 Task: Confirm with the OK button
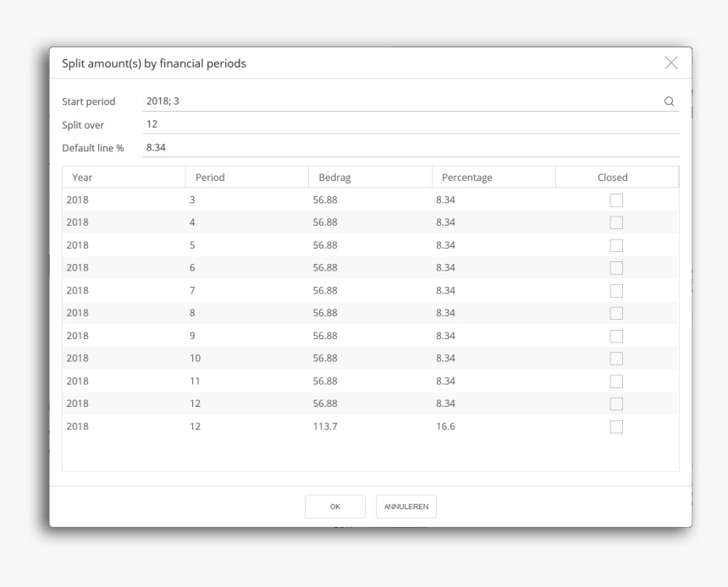tap(334, 507)
